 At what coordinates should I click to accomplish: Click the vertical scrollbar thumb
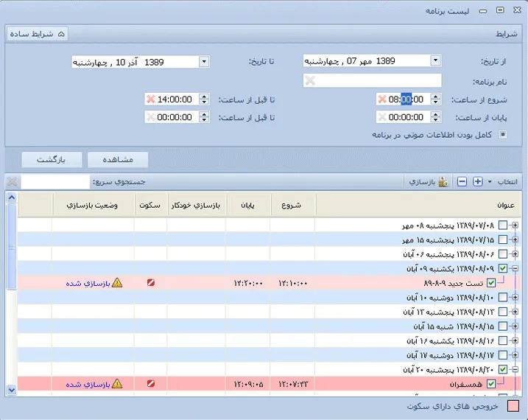(x=12, y=246)
